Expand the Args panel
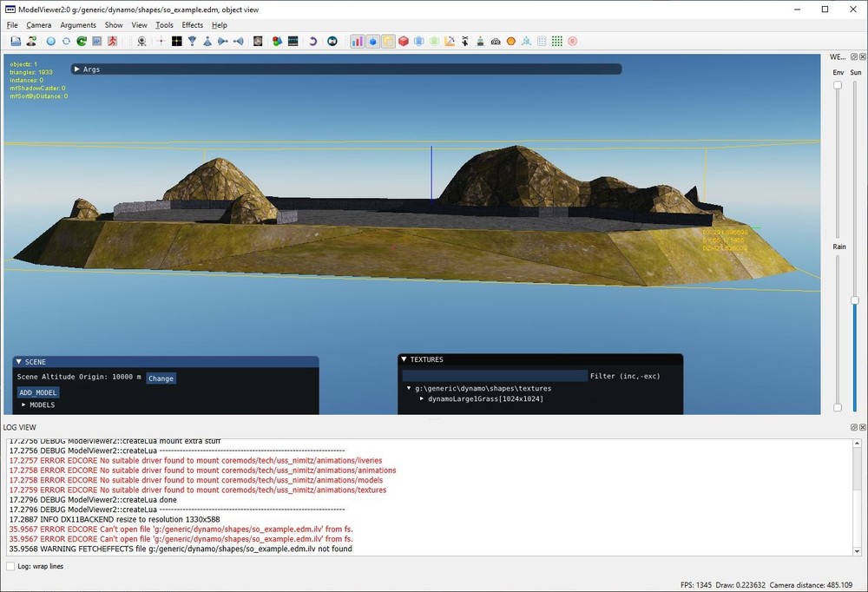The width and height of the screenshot is (868, 592). (78, 69)
